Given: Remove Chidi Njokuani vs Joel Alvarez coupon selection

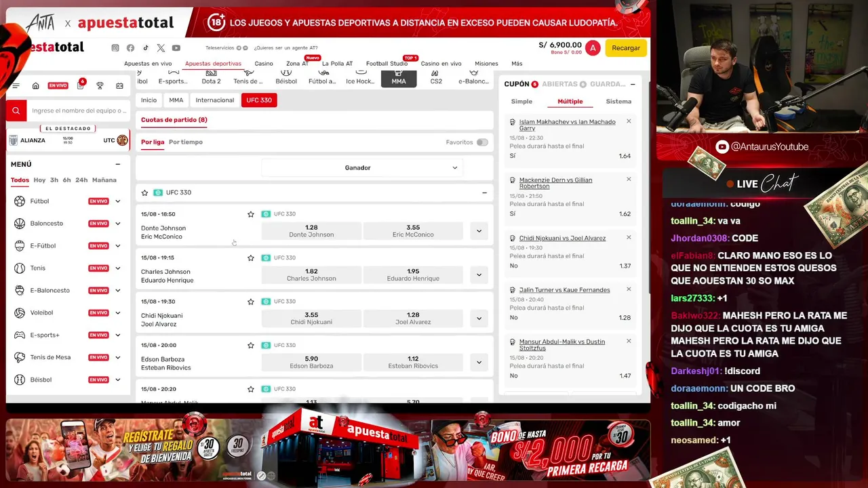Looking at the screenshot, I should [x=629, y=237].
